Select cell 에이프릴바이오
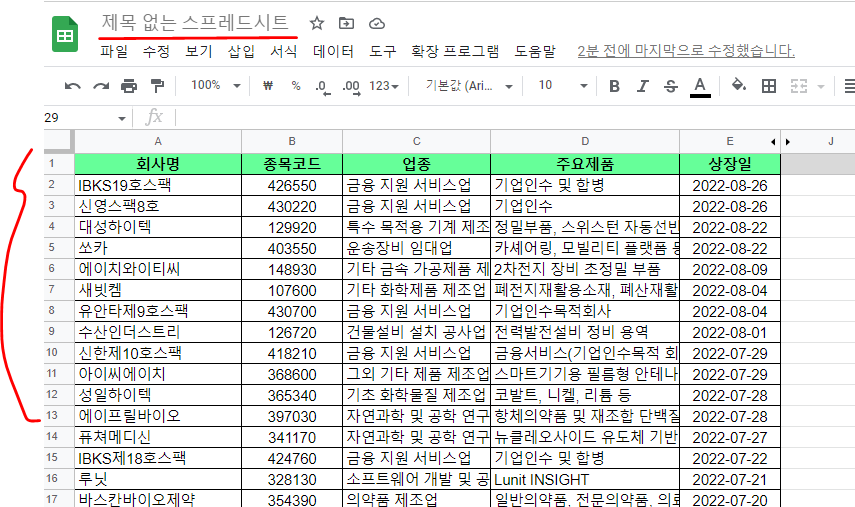Image resolution: width=855 pixels, height=507 pixels. coord(158,416)
